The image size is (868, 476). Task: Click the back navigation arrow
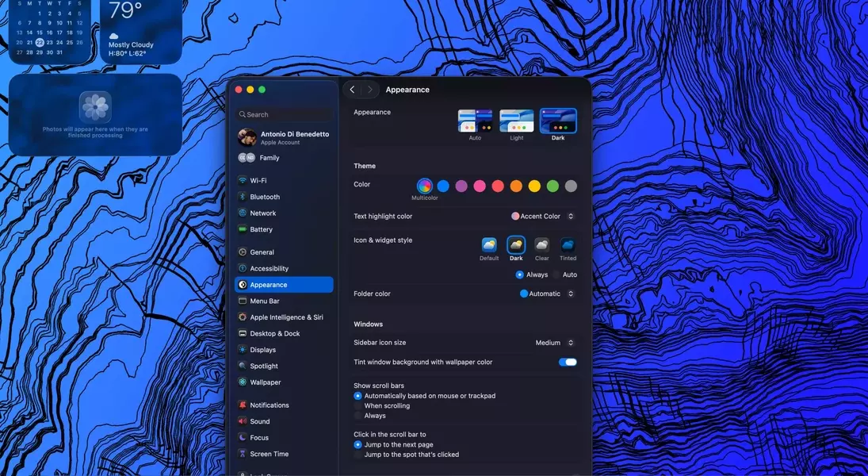pyautogui.click(x=353, y=90)
